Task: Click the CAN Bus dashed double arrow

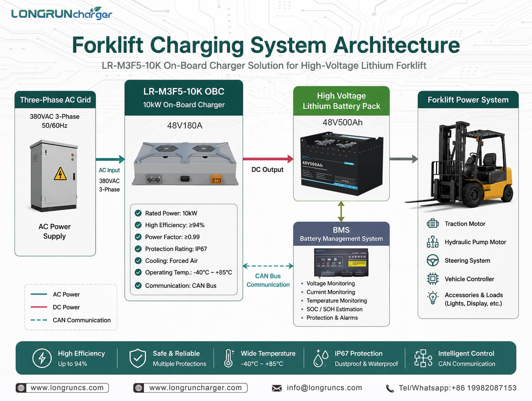Action: (268, 266)
